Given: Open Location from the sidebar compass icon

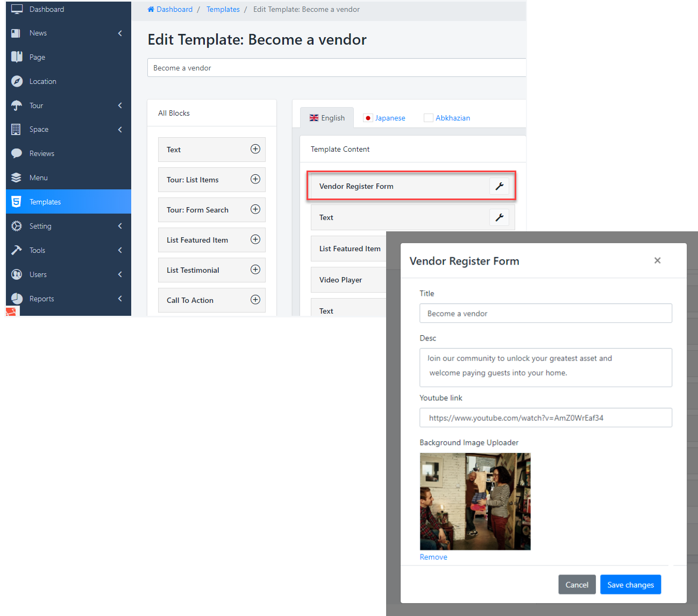Looking at the screenshot, I should click(x=17, y=81).
